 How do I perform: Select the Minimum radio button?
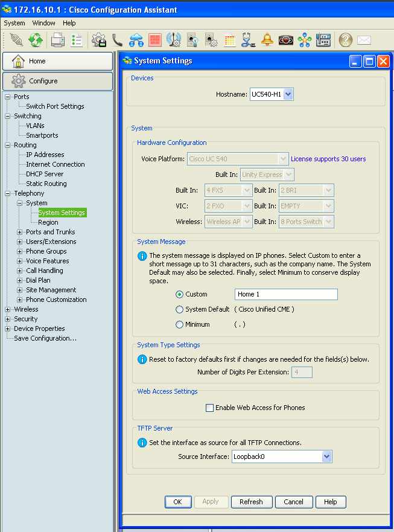179,325
